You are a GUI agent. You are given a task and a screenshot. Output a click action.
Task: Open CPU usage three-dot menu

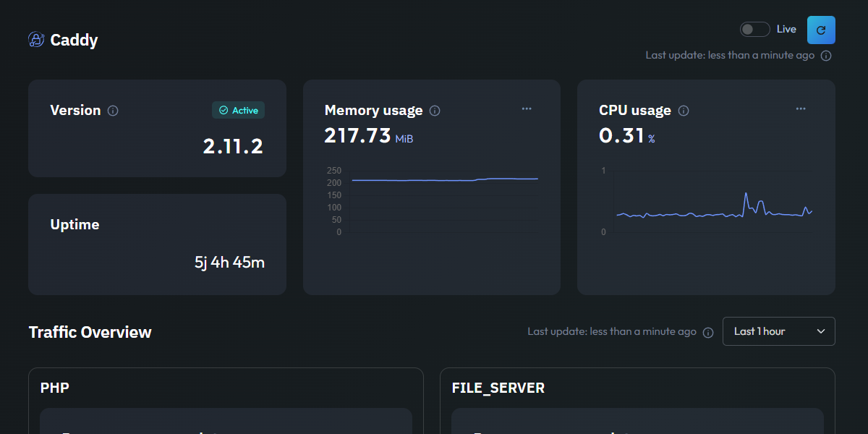click(801, 109)
